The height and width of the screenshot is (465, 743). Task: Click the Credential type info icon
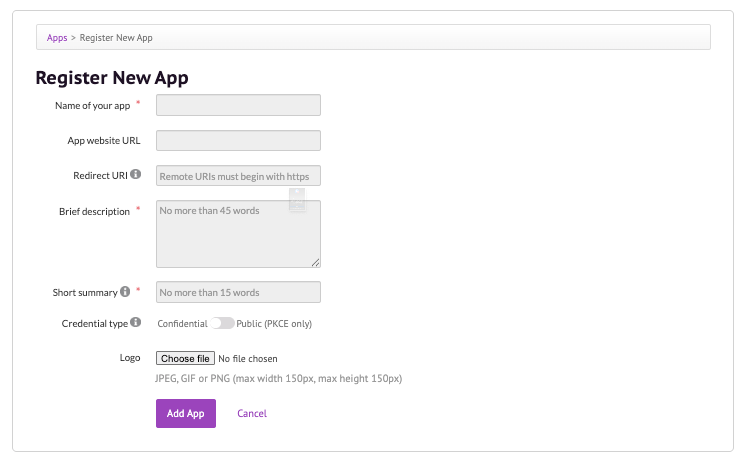(136, 322)
